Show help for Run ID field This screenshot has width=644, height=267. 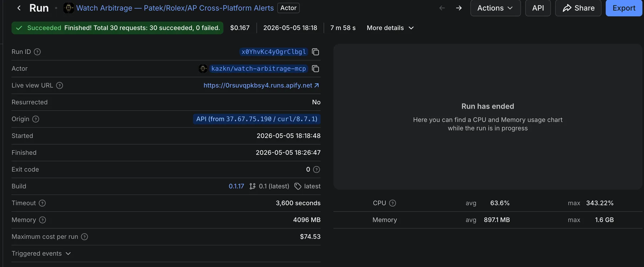pos(37,52)
